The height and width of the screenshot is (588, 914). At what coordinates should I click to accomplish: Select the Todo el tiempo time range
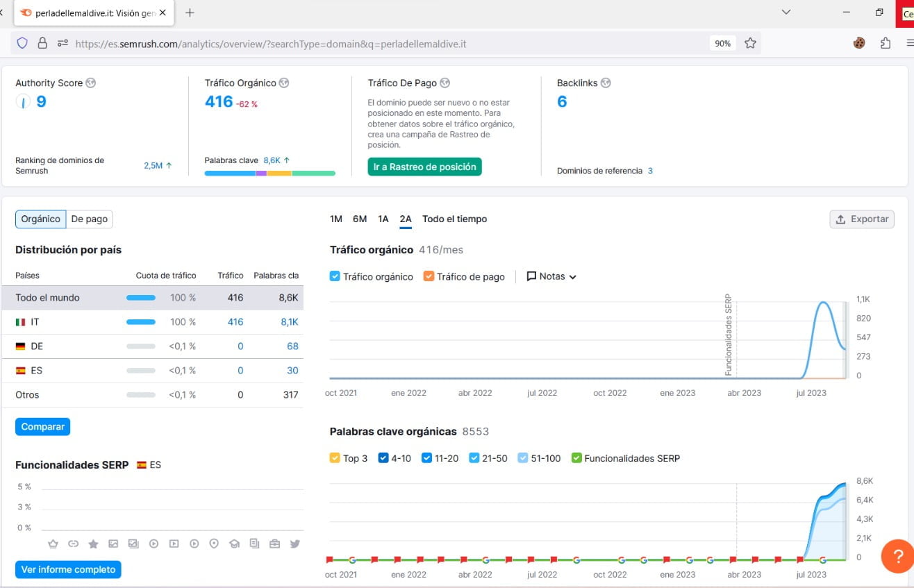454,219
